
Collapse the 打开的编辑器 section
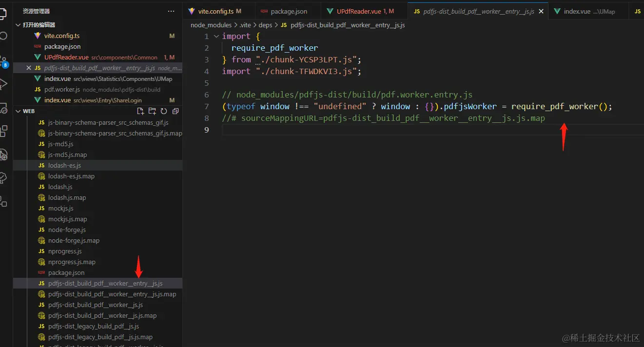[x=19, y=25]
